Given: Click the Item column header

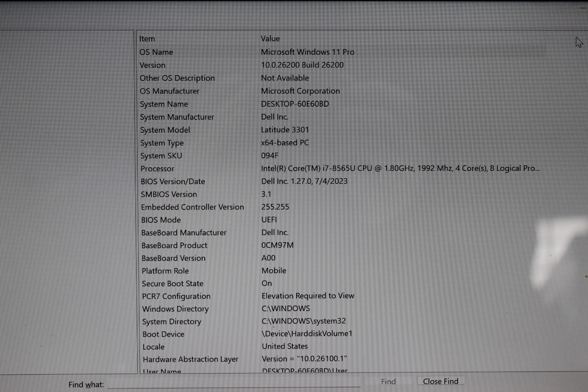Looking at the screenshot, I should [x=147, y=39].
